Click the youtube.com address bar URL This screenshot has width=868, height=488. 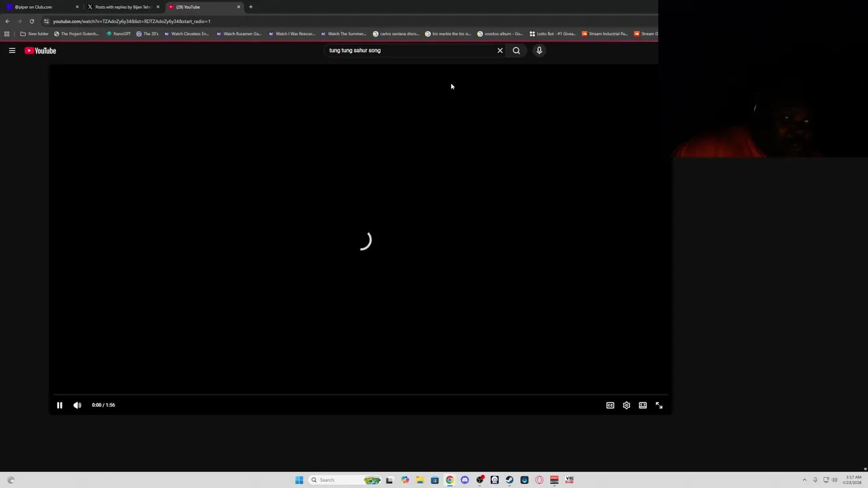(x=132, y=21)
